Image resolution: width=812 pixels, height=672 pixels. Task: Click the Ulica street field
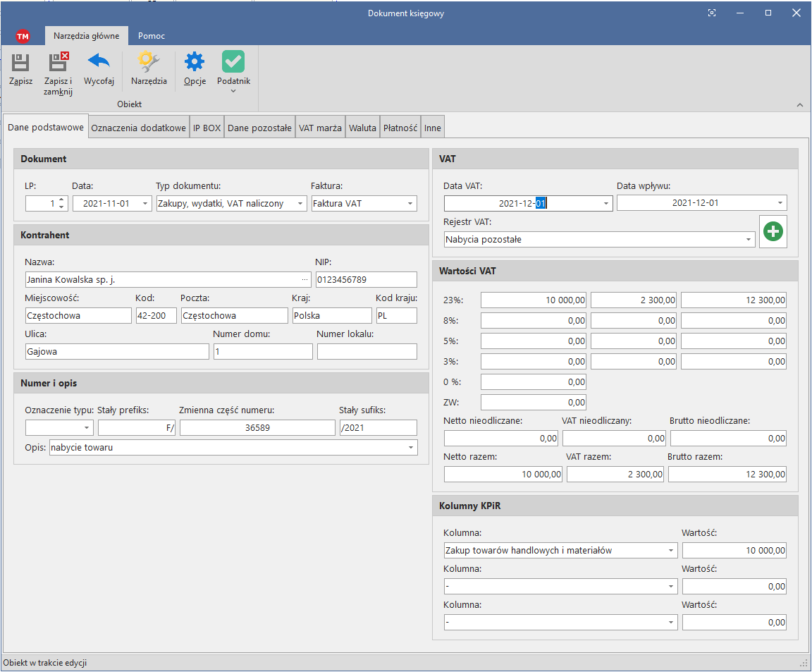click(117, 351)
